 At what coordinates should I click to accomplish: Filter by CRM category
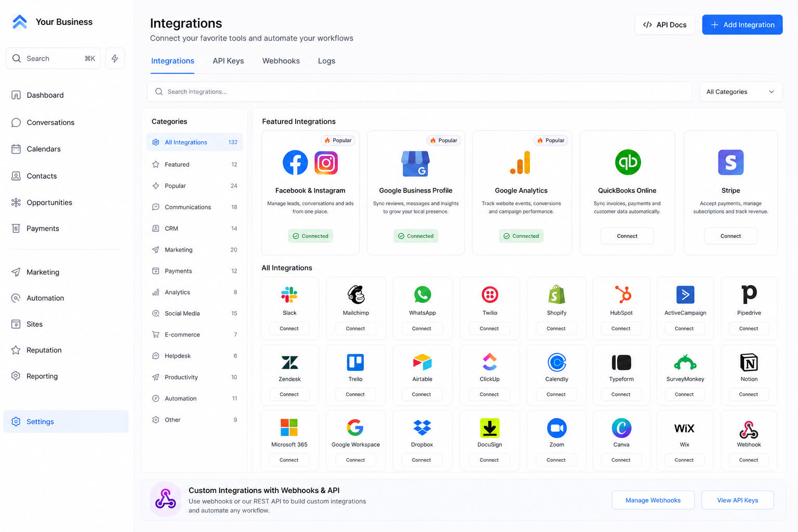[x=195, y=228]
